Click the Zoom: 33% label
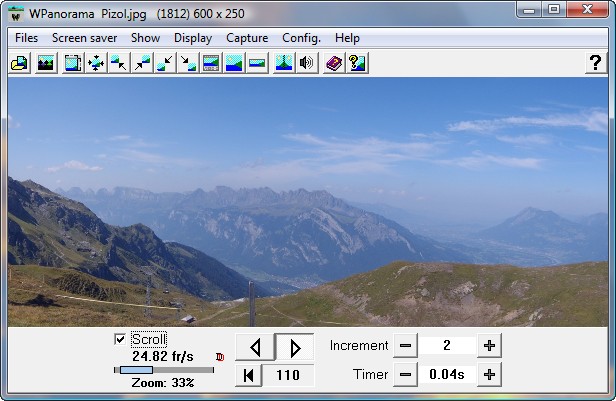 pos(163,383)
